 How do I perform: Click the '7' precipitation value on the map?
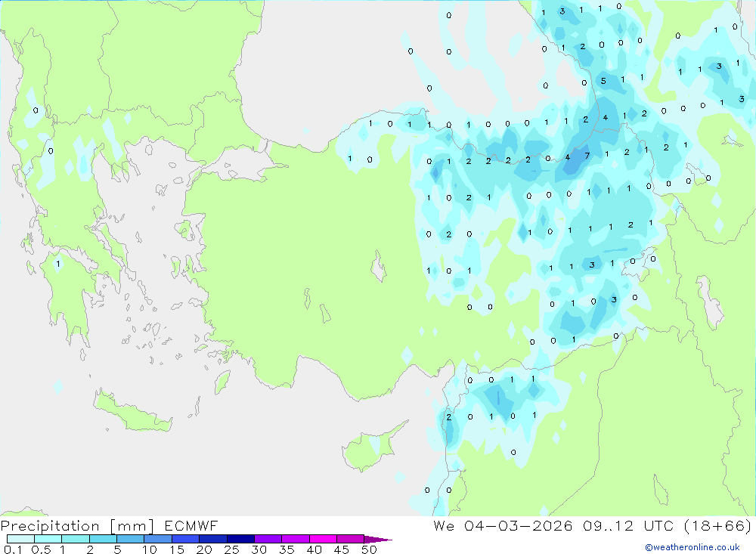587,156
